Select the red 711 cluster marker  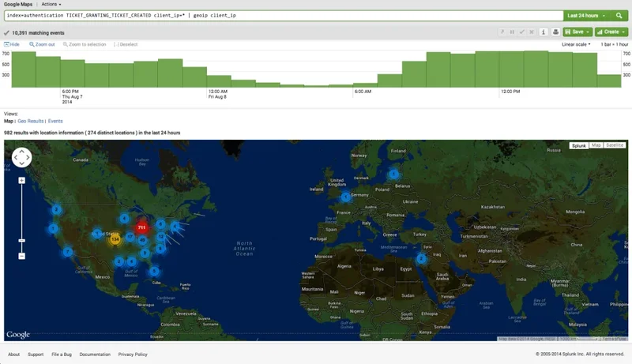tap(141, 227)
